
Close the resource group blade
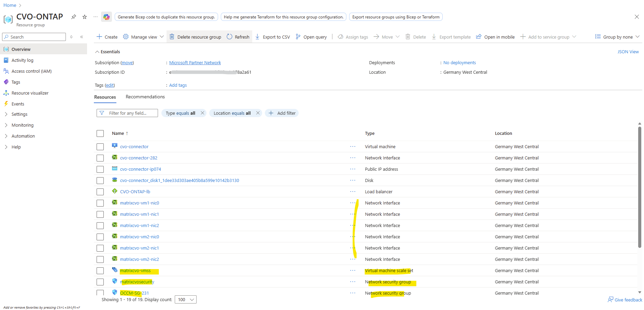point(636,17)
